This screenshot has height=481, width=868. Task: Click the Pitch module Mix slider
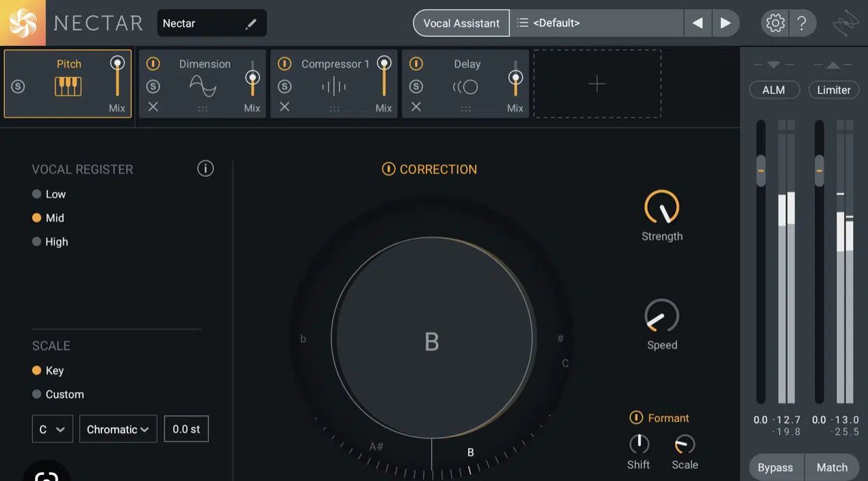point(118,77)
